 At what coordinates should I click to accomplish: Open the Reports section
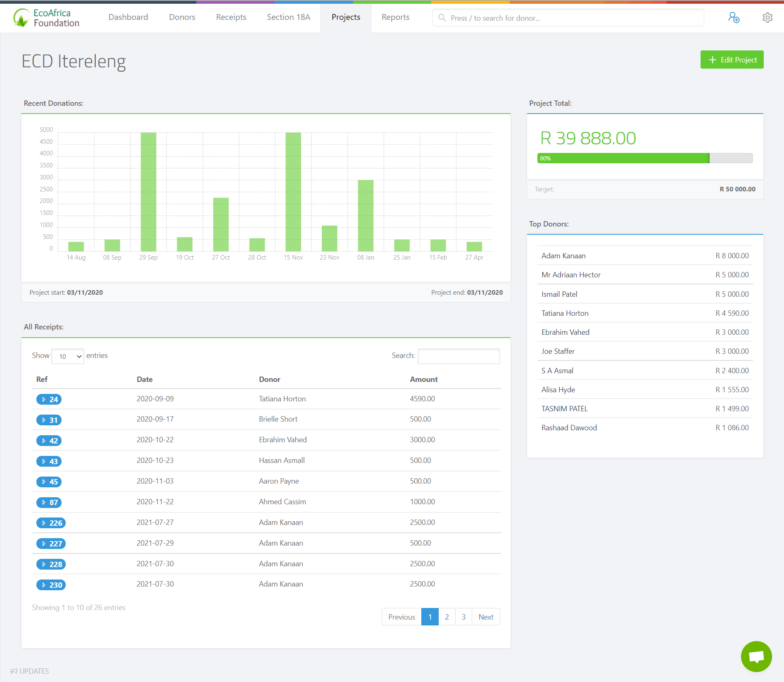pyautogui.click(x=395, y=17)
